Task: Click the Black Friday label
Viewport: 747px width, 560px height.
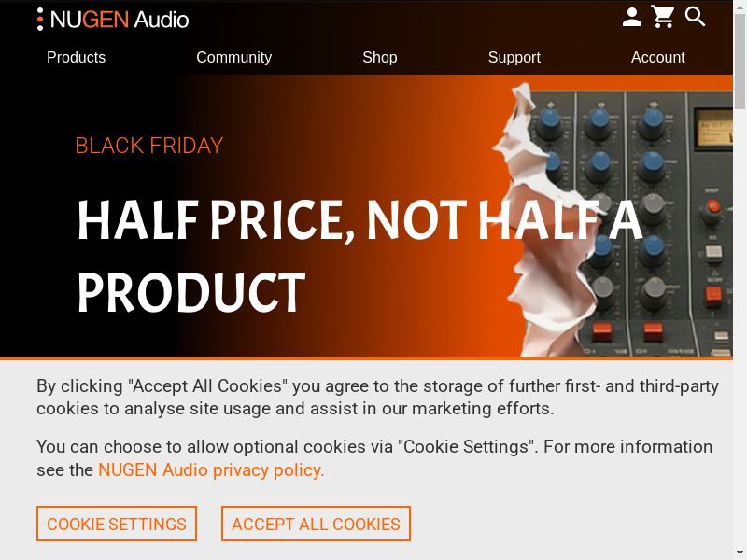Action: [x=148, y=146]
